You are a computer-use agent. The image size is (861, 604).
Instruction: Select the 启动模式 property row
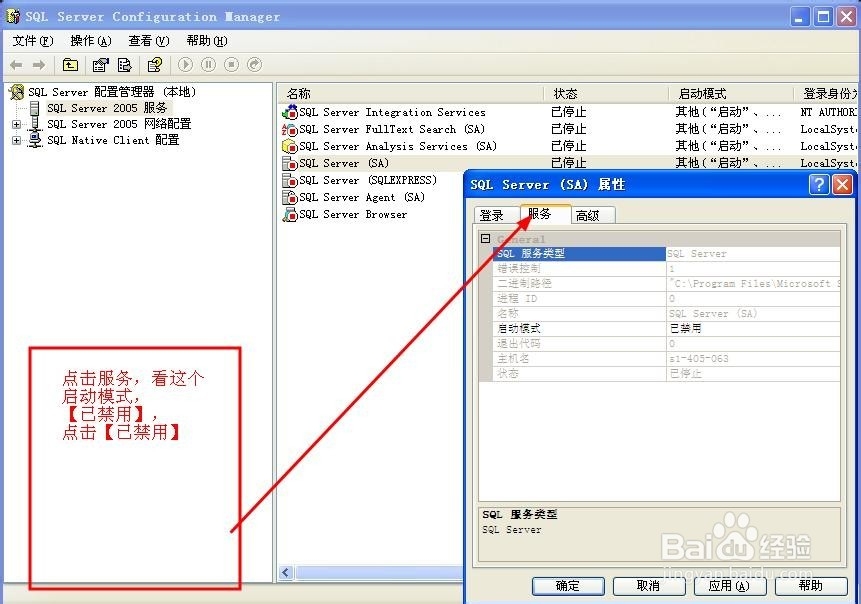(667, 328)
